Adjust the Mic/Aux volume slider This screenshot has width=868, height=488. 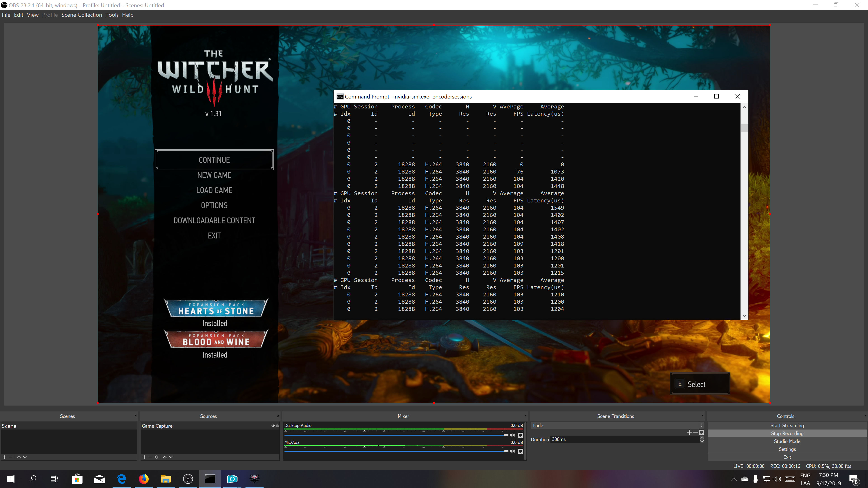(x=396, y=451)
